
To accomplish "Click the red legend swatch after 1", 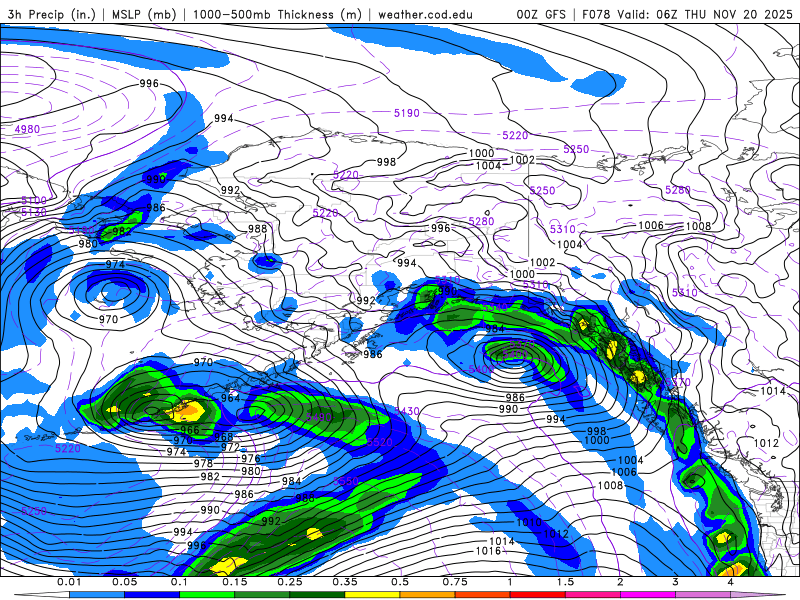I will [538, 595].
